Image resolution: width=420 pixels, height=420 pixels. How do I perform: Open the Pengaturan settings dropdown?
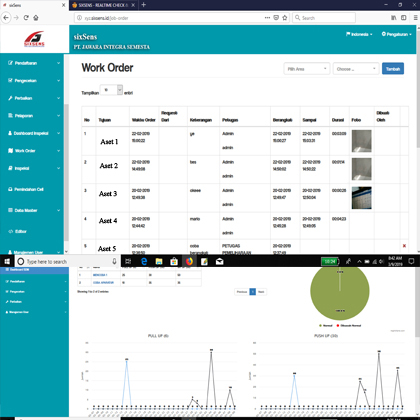(396, 34)
